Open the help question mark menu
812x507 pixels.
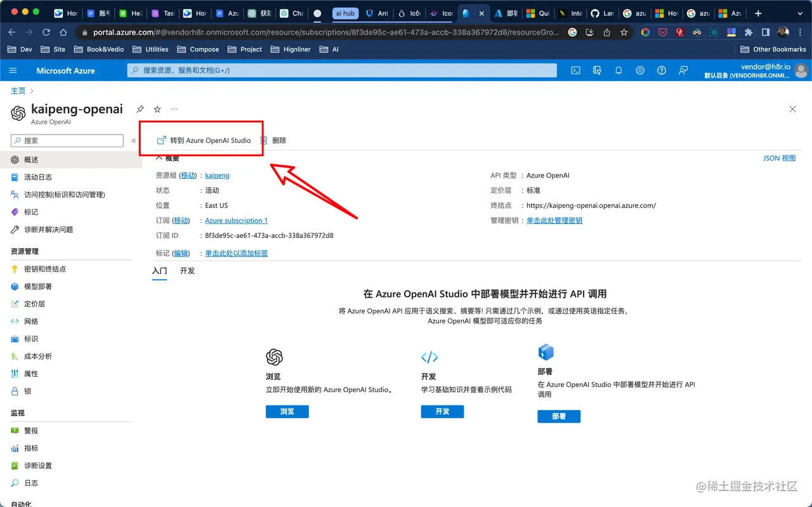662,70
